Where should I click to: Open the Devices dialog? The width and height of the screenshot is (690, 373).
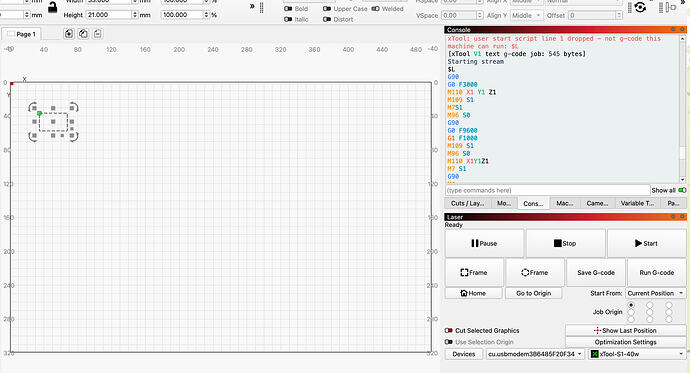tap(464, 354)
